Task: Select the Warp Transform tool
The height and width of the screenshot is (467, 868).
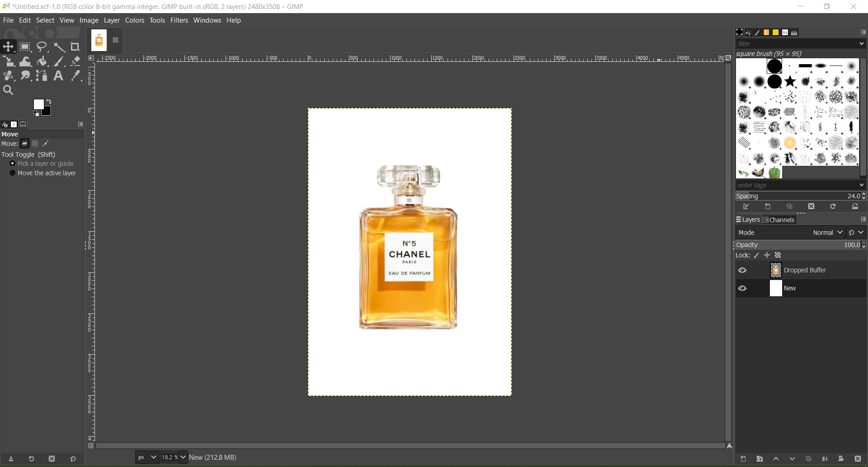Action: pos(25,61)
